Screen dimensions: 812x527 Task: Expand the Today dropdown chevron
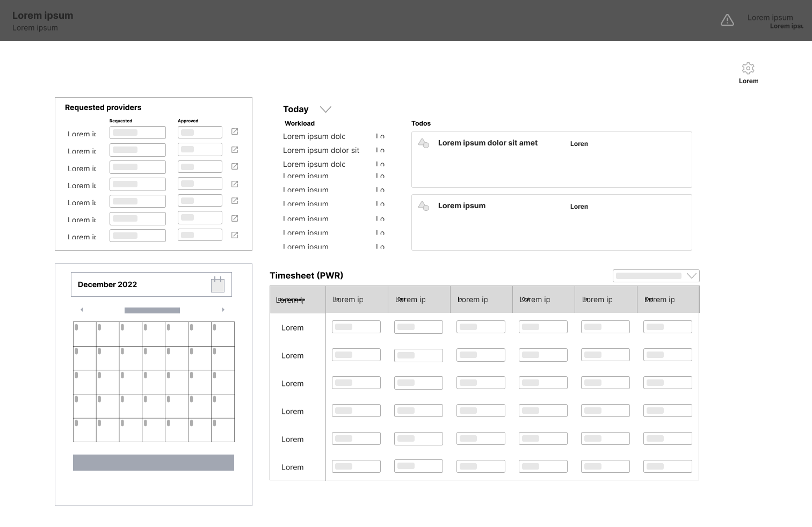(x=325, y=109)
